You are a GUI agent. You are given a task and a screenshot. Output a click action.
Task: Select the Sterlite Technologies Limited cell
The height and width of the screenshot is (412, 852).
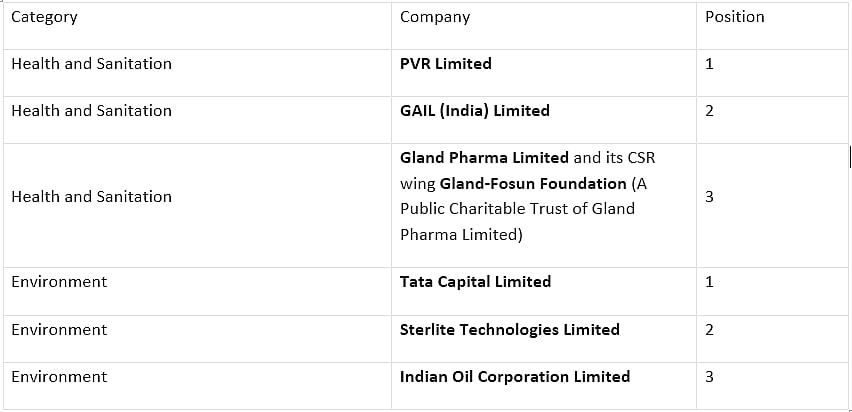tap(510, 330)
